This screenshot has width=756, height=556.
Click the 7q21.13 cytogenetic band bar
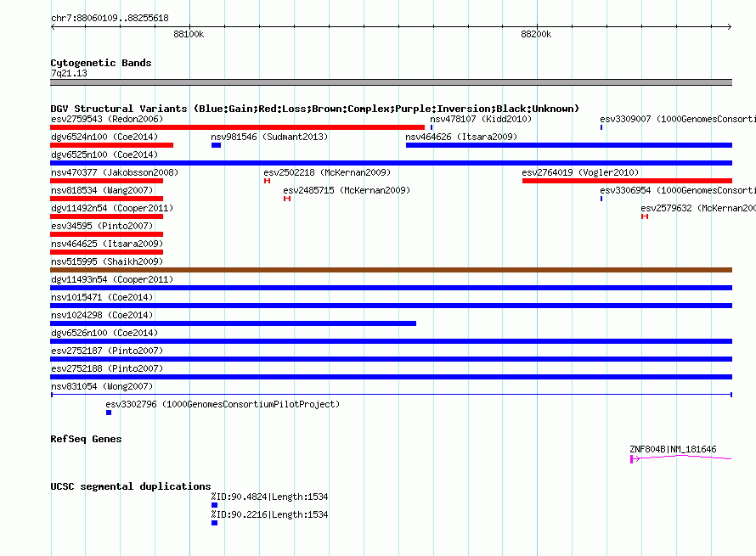click(391, 82)
